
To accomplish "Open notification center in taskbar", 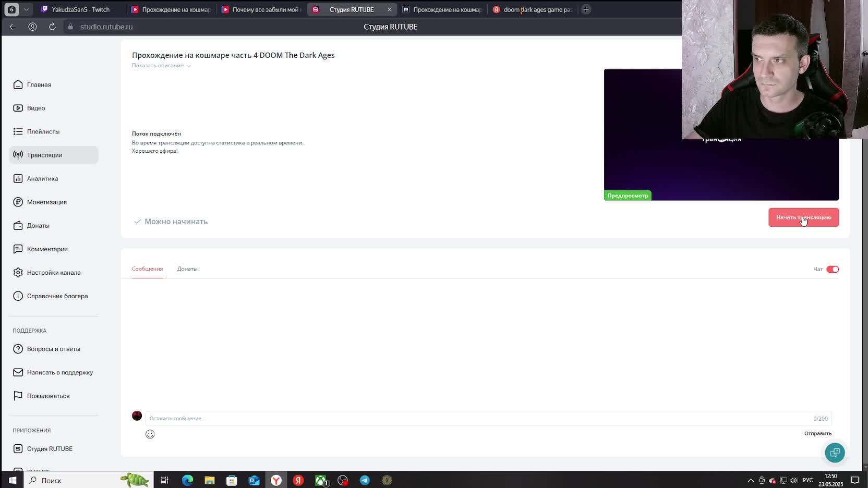I will coord(855,480).
